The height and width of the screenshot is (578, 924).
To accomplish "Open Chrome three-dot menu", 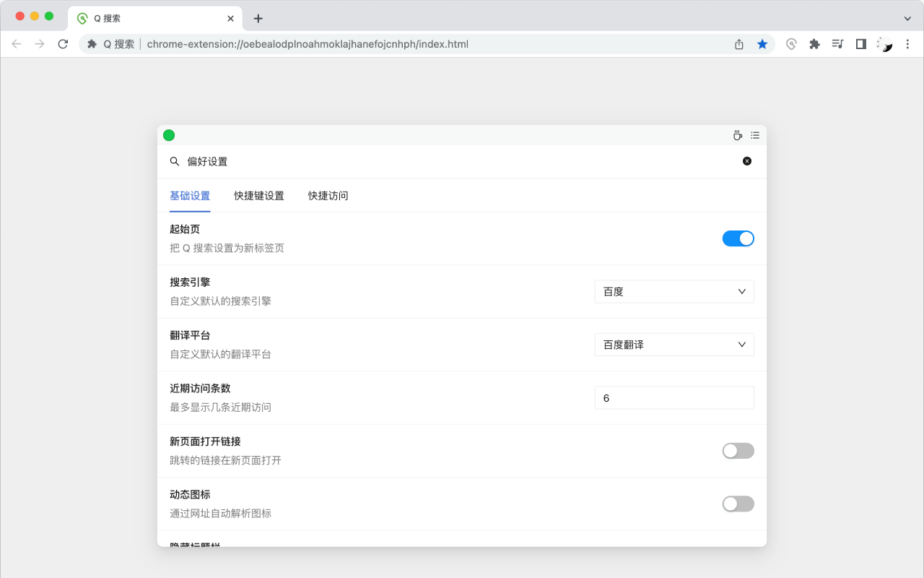I will tap(907, 44).
